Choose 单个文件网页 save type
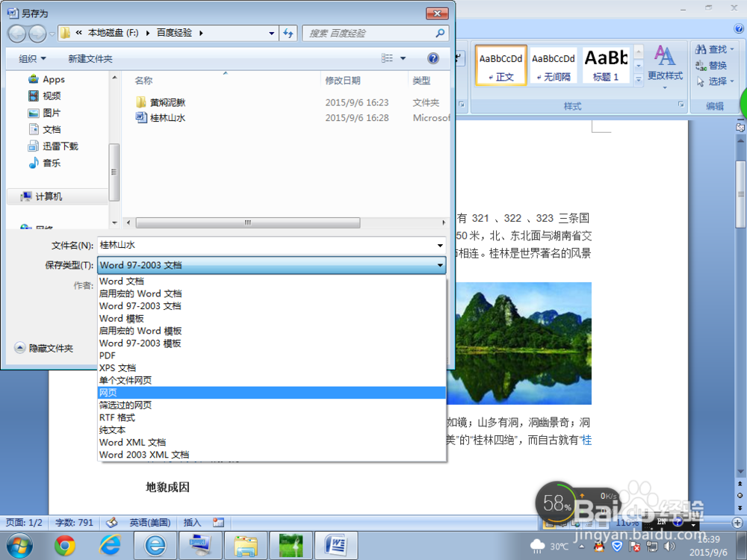 (272, 380)
